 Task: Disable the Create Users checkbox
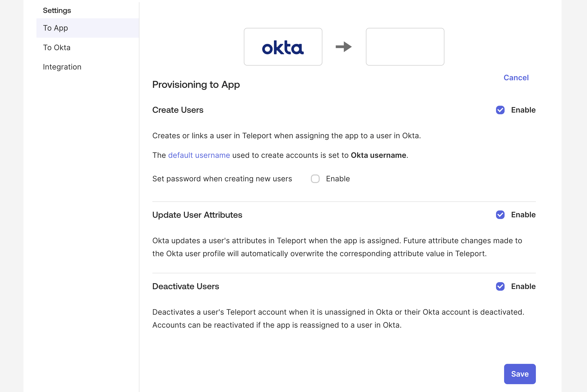pos(500,110)
